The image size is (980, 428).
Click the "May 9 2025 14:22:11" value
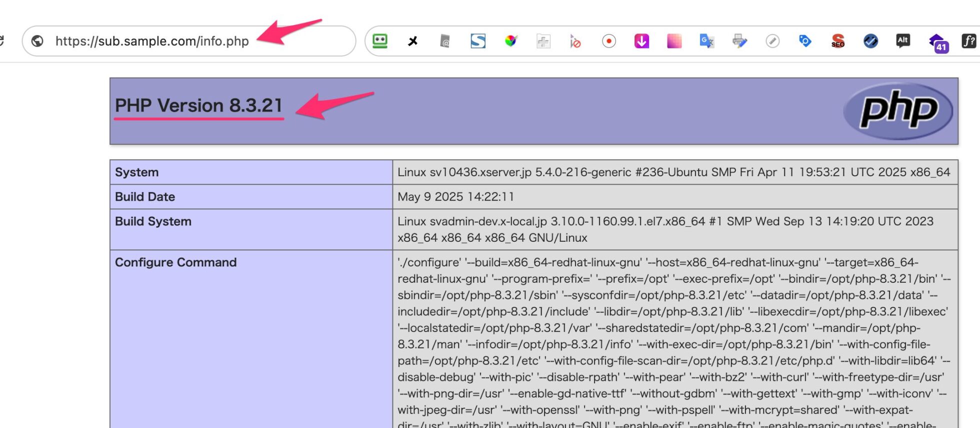point(455,197)
